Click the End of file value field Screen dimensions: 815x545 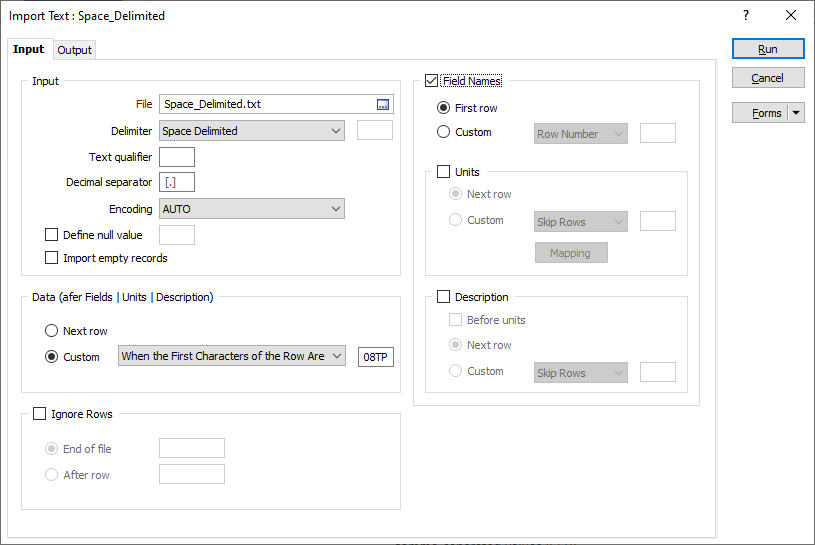coord(192,448)
